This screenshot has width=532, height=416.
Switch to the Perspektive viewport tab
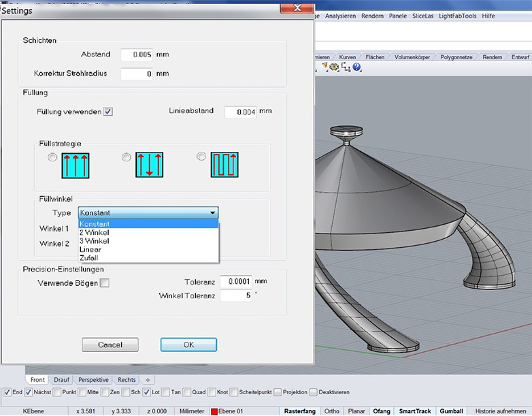(x=93, y=380)
